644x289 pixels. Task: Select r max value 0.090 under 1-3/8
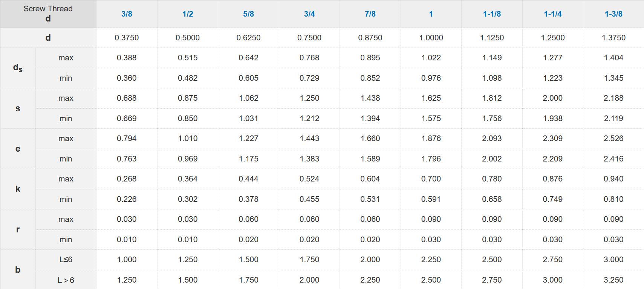(613, 219)
